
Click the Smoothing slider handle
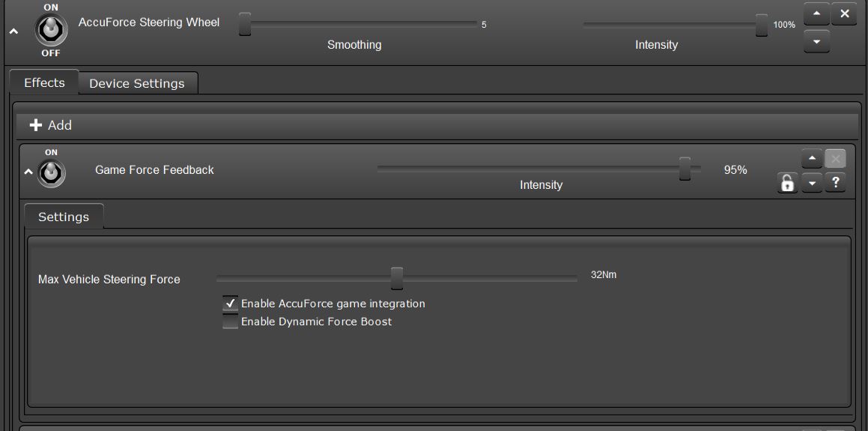pyautogui.click(x=245, y=25)
